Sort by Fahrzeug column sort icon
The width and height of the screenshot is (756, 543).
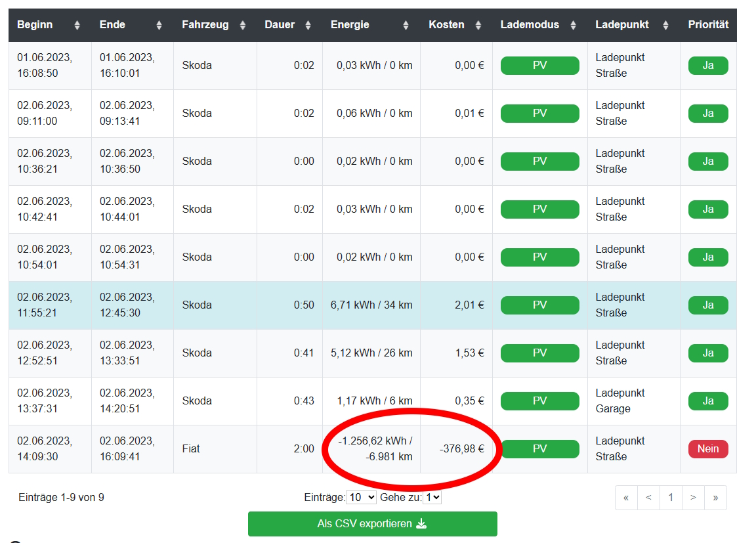coord(243,25)
